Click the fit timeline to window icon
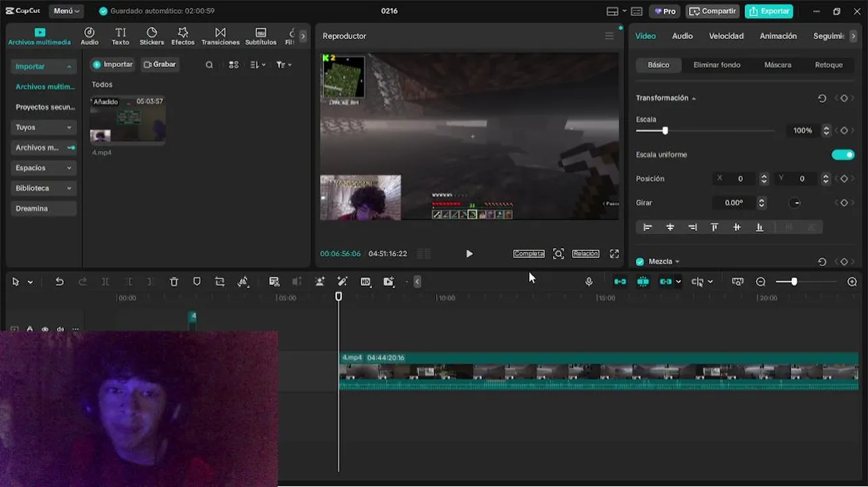The width and height of the screenshot is (868, 487). [738, 281]
